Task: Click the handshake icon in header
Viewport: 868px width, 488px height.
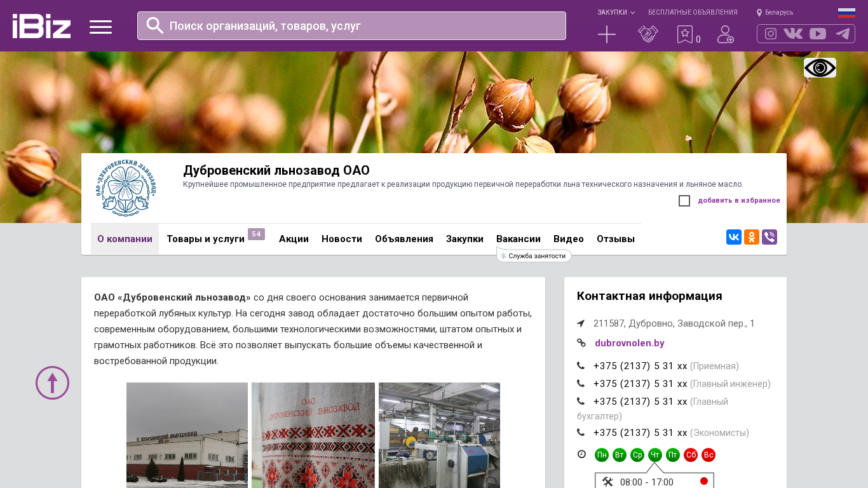Action: (x=648, y=34)
